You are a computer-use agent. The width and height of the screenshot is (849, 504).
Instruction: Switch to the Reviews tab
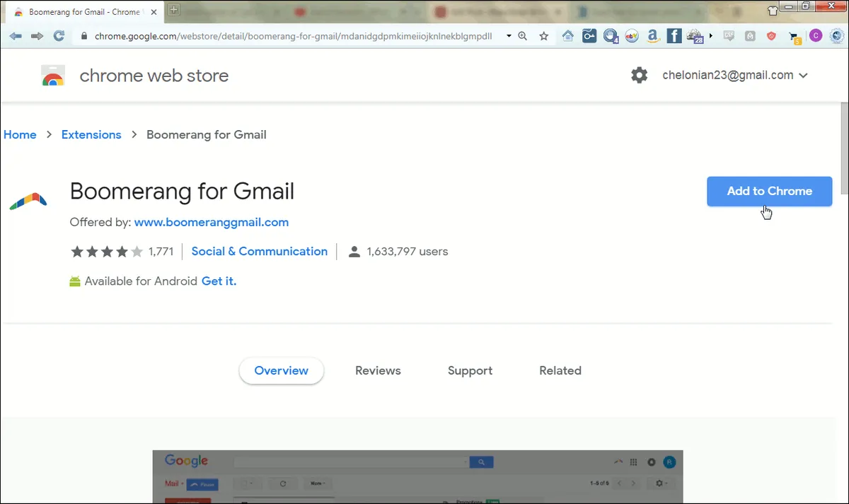pos(378,370)
